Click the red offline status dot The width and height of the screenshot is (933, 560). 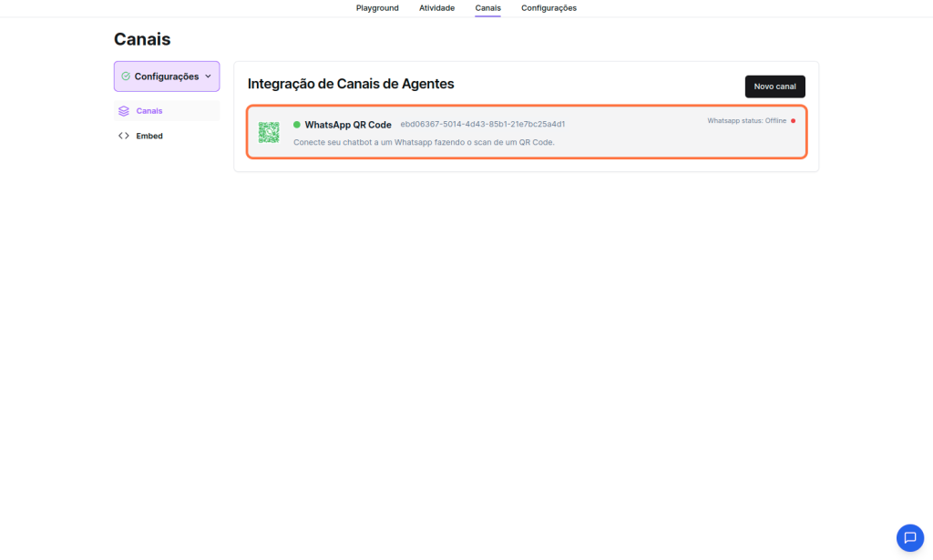coord(793,121)
